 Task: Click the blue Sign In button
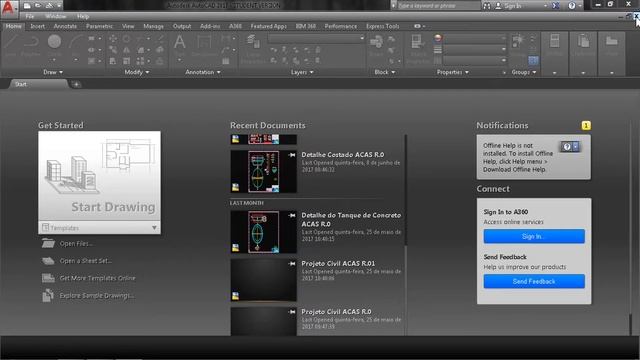[x=534, y=236]
